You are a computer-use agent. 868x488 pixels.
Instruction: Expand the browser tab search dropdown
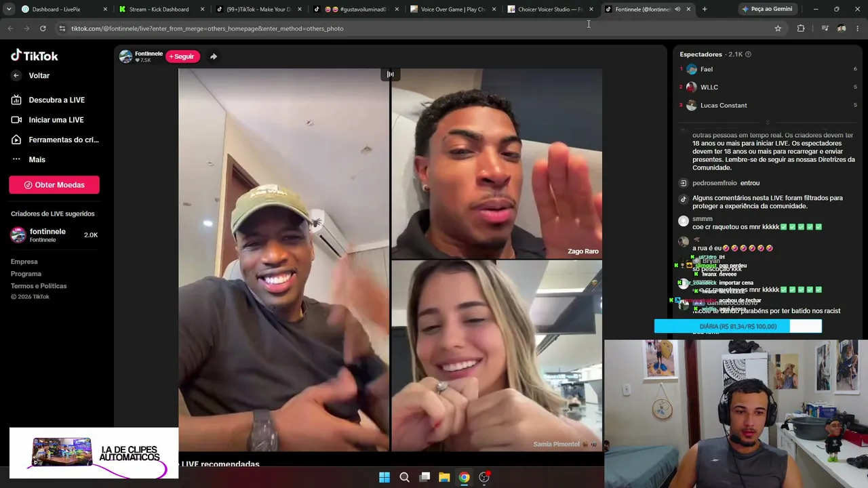(x=9, y=9)
